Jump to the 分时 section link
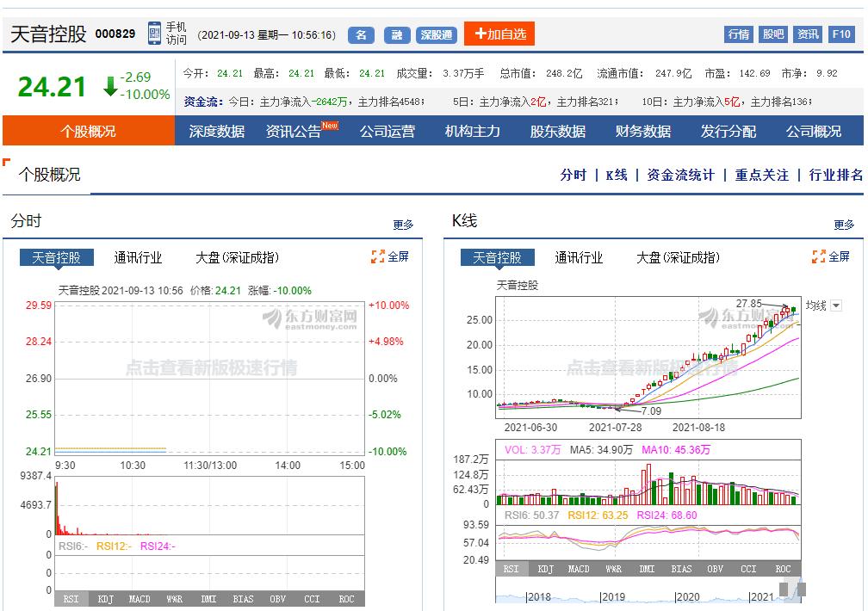Viewport: 868px width, 611px height. [573, 176]
